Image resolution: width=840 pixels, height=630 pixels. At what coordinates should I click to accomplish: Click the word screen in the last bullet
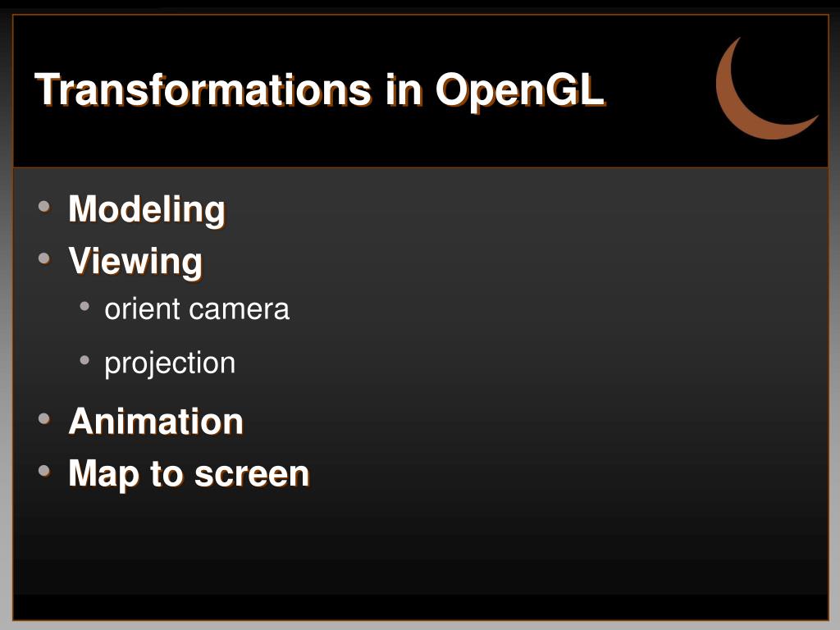252,475
